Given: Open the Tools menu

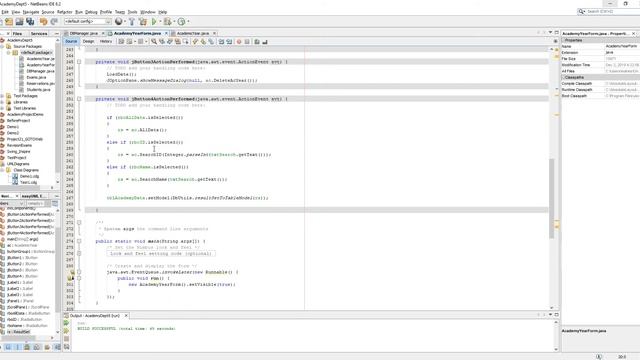Looking at the screenshot, I should (x=132, y=12).
